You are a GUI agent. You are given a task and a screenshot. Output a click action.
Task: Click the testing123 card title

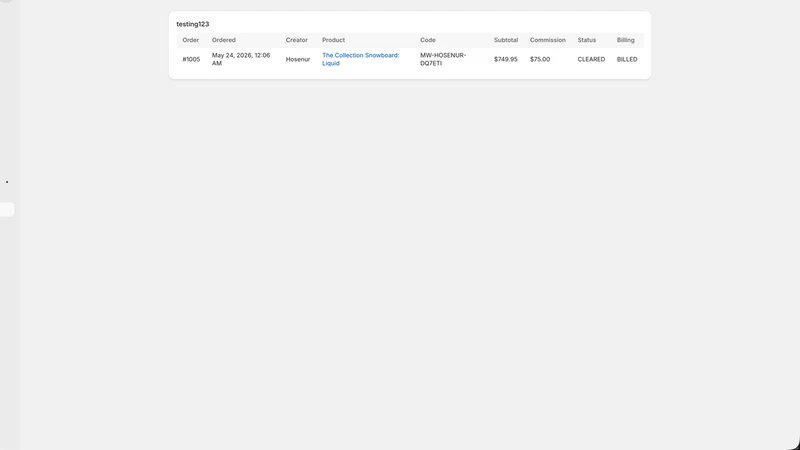coord(193,24)
